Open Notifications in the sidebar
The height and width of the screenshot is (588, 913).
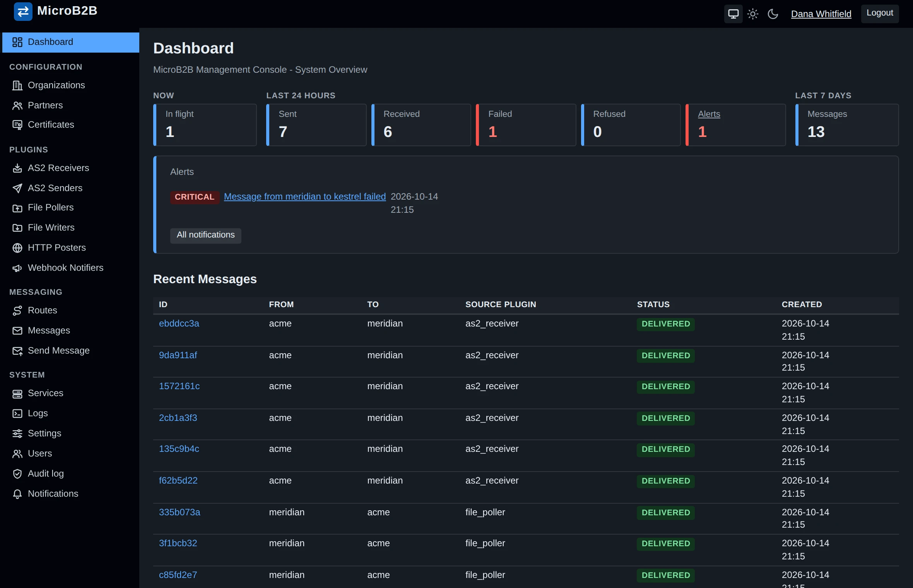71,494
